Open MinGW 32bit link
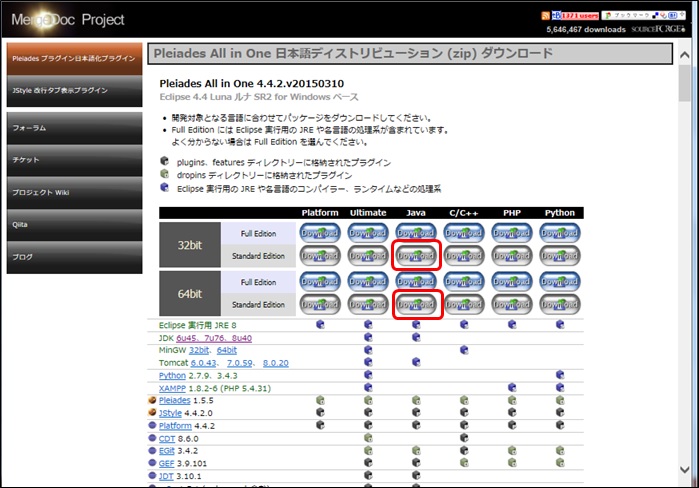 pyautogui.click(x=199, y=350)
